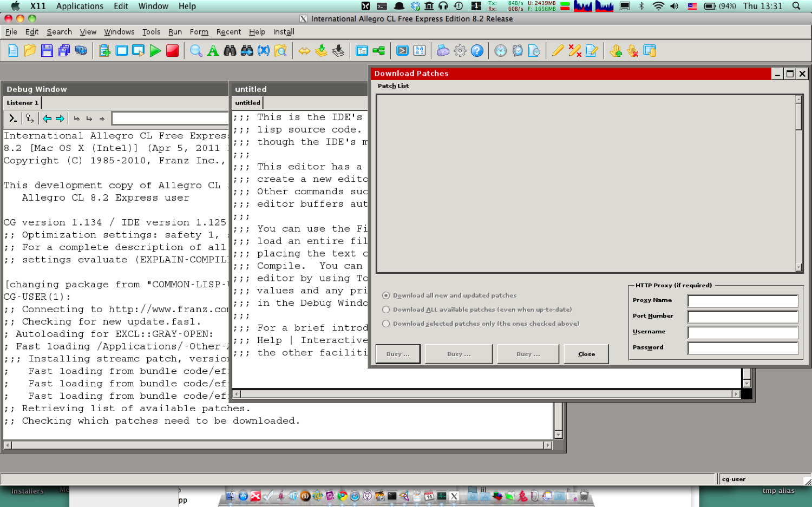Click the binoculars with arrow icon
Viewport: 812px width, 507px height.
point(247,51)
